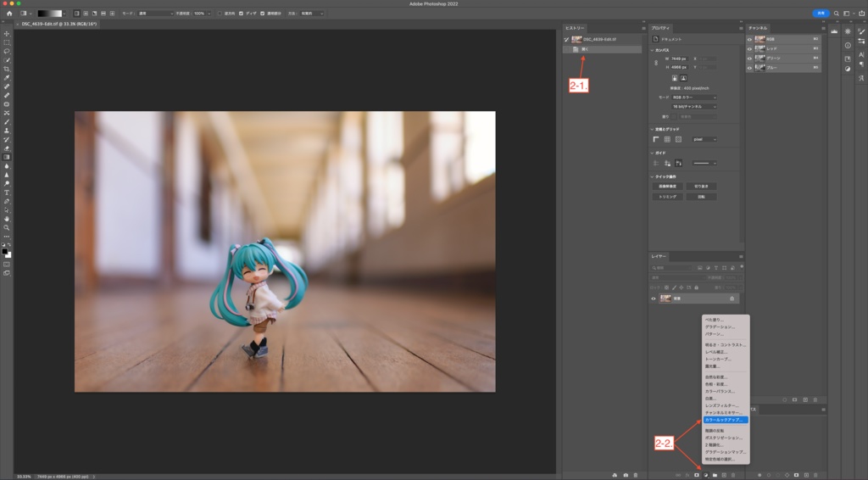The height and width of the screenshot is (480, 868).
Task: Choose Gradient Map in adjustment menu
Action: click(726, 452)
